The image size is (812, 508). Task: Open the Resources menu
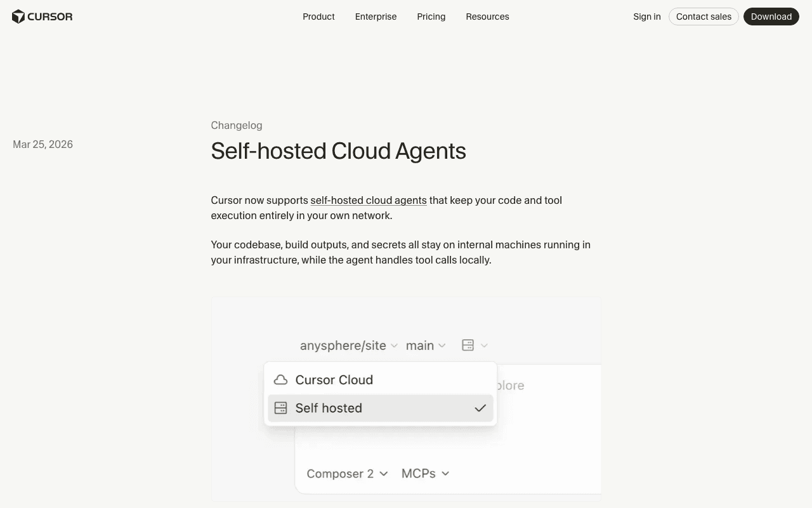487,17
